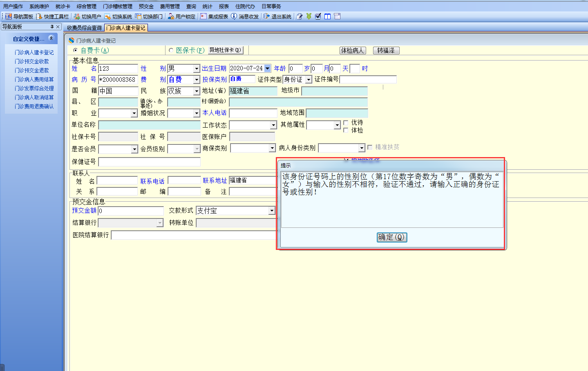The width and height of the screenshot is (588, 371).
Task: Click the 门诊预交金收款 sidebar link
Action: click(x=32, y=61)
